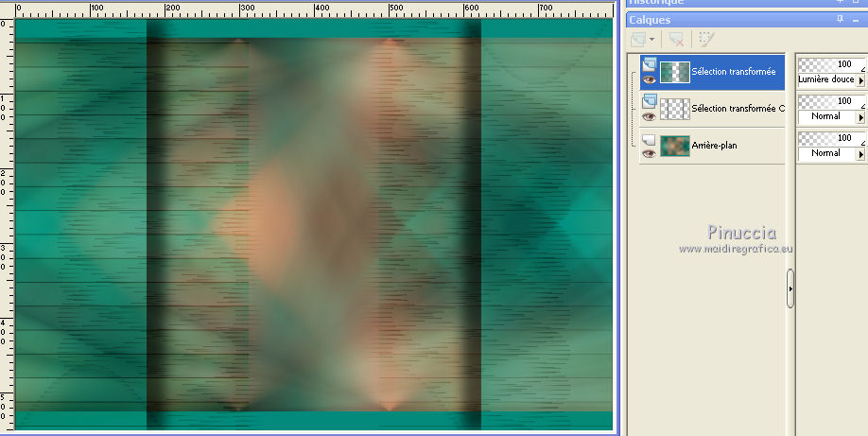
Task: Click the 'Arrière-plan' layer name
Action: (714, 145)
